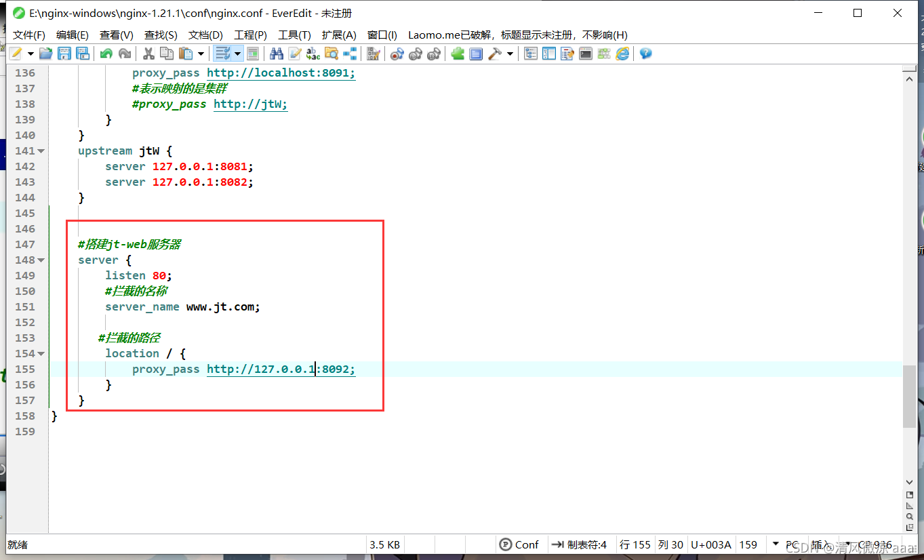Cut selection with the scissors icon
Image resolution: width=924 pixels, height=560 pixels.
pos(148,54)
